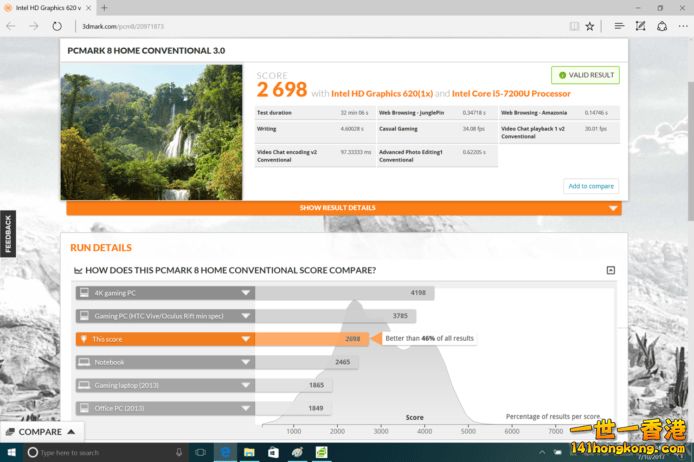This screenshot has width=694, height=462.
Task: Click the 4198 score bar
Action: tap(344, 293)
